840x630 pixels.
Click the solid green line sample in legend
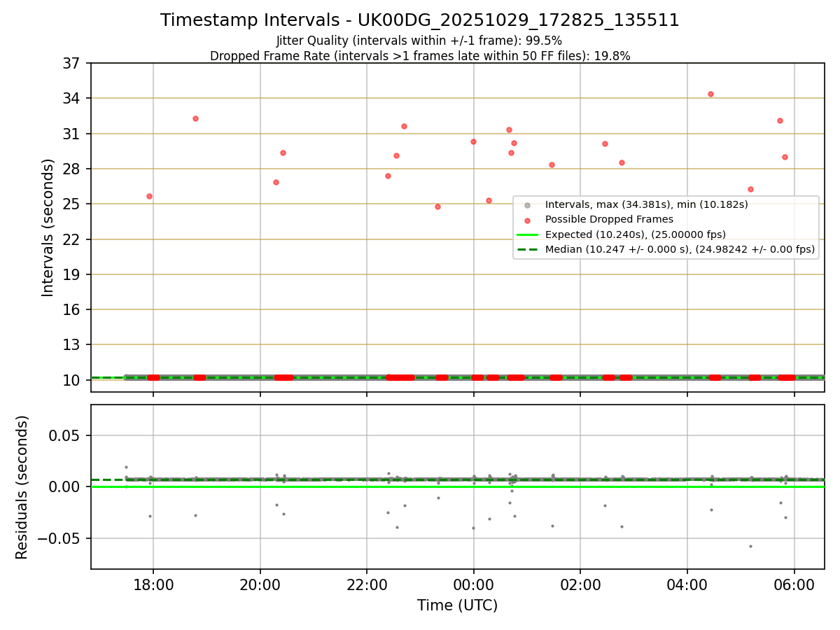pos(528,234)
